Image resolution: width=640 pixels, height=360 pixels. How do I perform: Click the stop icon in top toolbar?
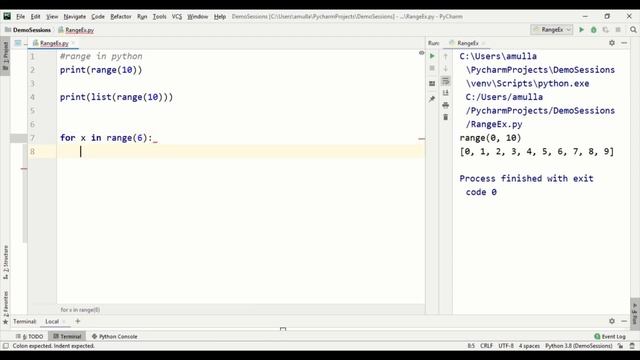click(618, 30)
